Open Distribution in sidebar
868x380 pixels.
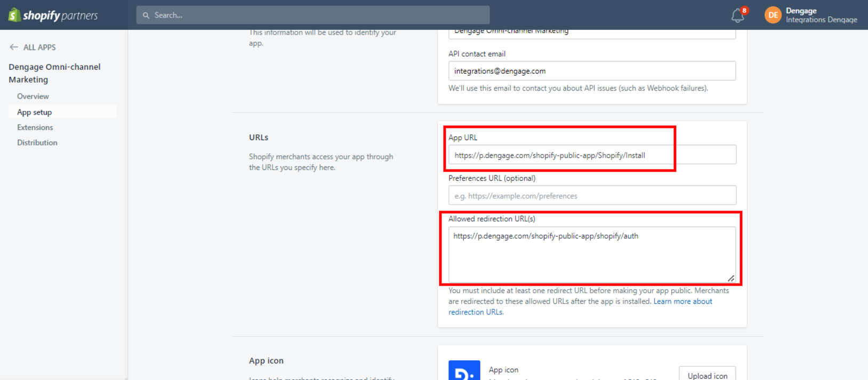(x=37, y=143)
